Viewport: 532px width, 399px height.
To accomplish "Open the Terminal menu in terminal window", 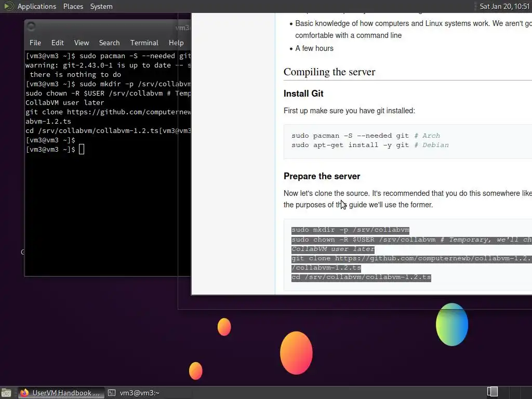I will pos(144,43).
